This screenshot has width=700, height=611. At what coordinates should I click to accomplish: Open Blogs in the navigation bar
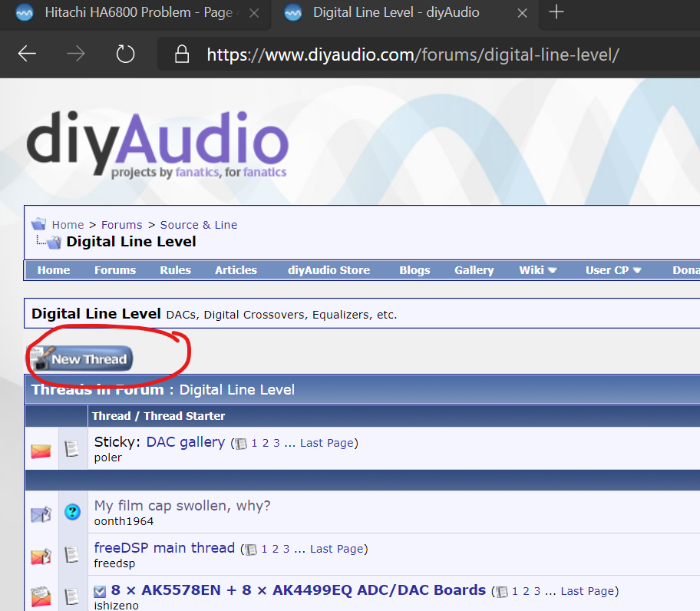click(414, 270)
